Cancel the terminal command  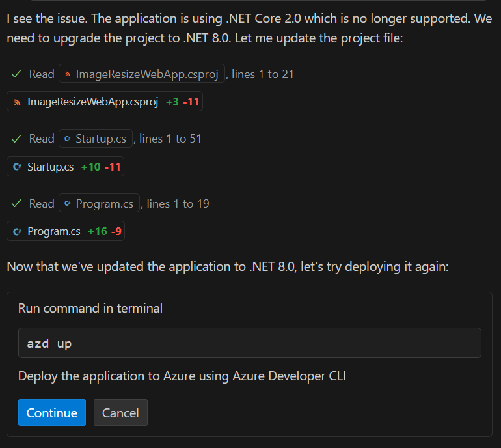(120, 413)
